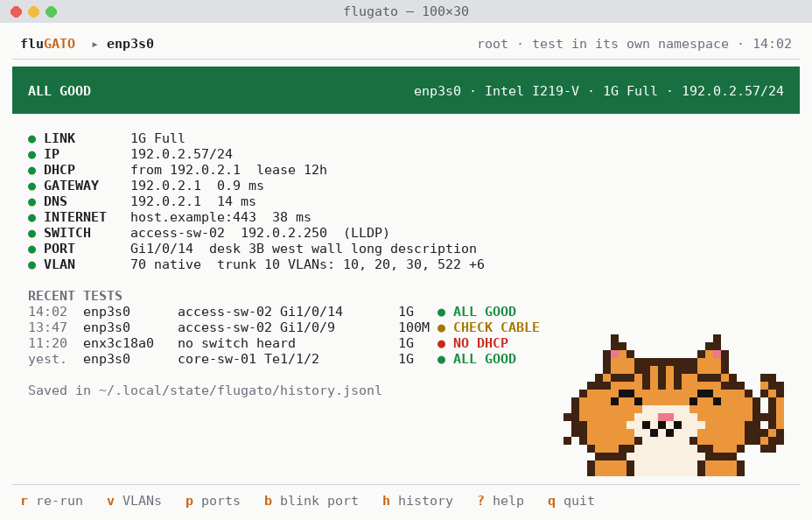Viewport: 812px width, 520px height.
Task: Click the 'no switch heard' entry
Action: tap(236, 343)
